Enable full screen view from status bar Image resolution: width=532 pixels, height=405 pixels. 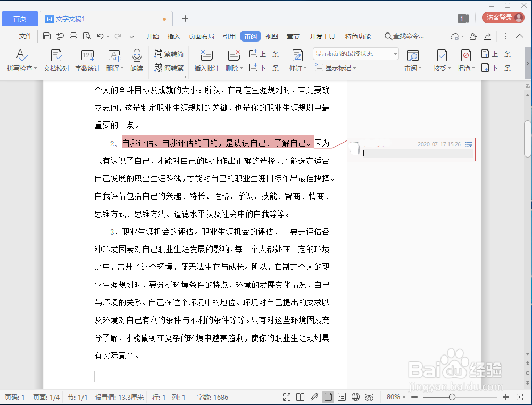[286, 396]
